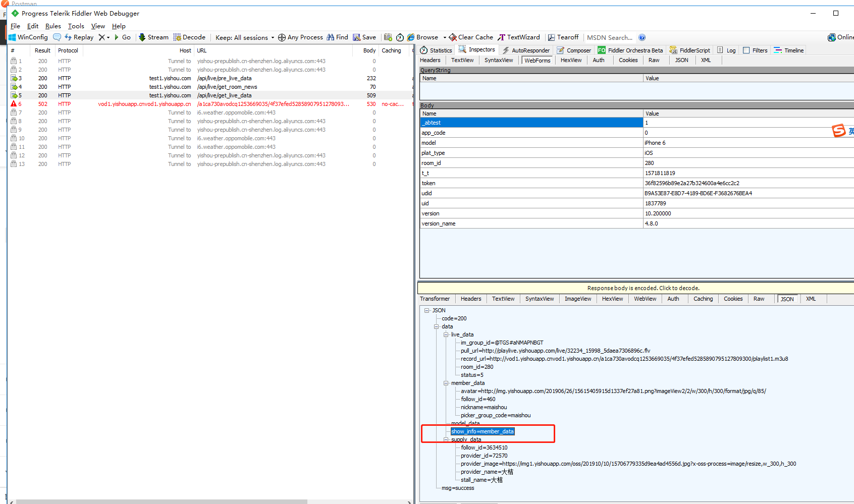Image resolution: width=854 pixels, height=504 pixels.
Task: Open Find sessions binoculars
Action: pyautogui.click(x=337, y=37)
